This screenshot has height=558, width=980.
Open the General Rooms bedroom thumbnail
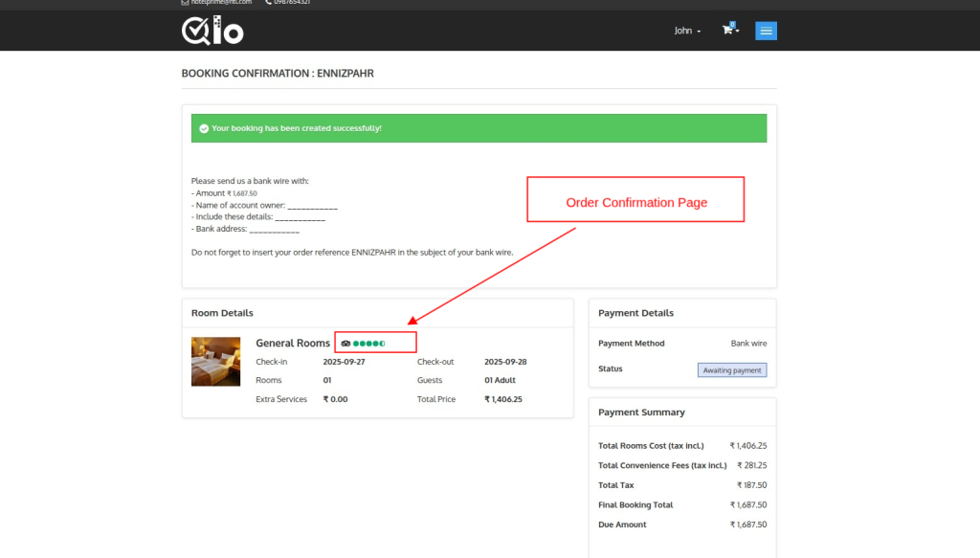215,361
